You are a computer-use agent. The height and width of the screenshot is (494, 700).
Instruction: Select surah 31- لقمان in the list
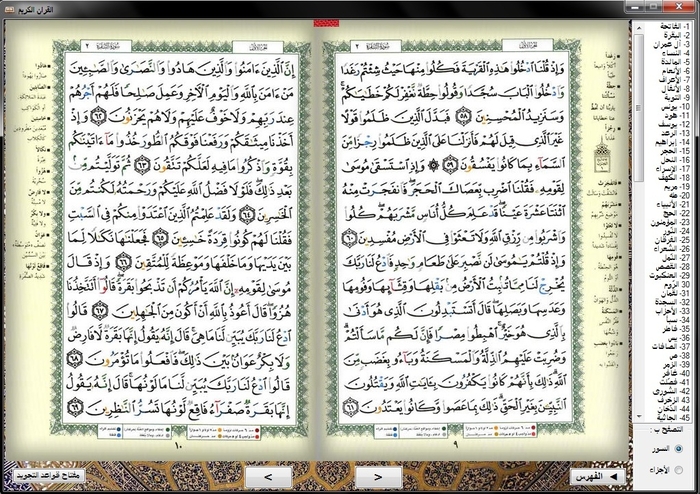tap(677, 293)
